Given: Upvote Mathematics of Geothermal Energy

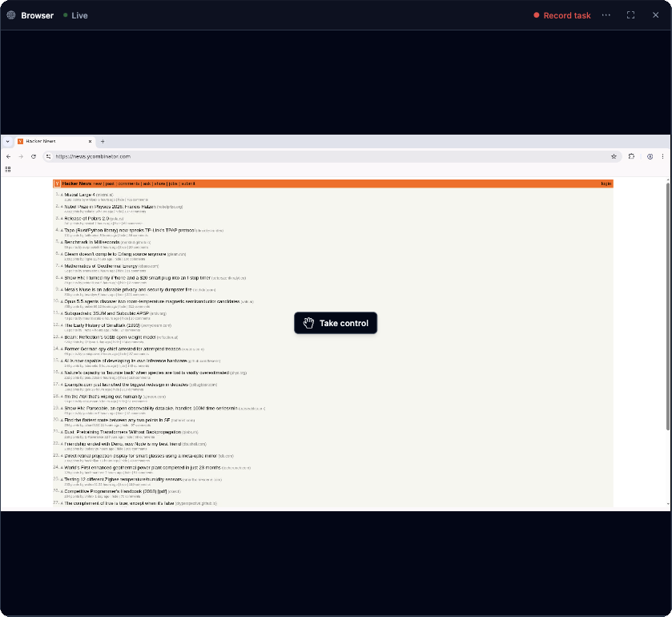Looking at the screenshot, I should (62, 266).
